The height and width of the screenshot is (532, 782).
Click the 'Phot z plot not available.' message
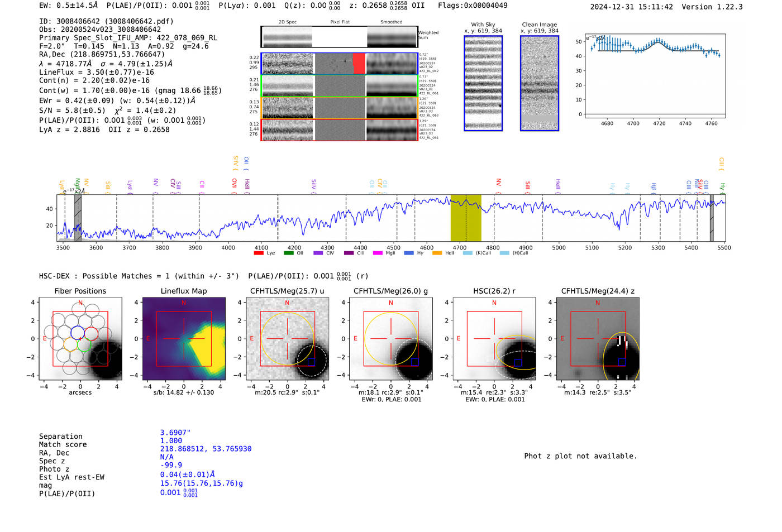coord(580,456)
